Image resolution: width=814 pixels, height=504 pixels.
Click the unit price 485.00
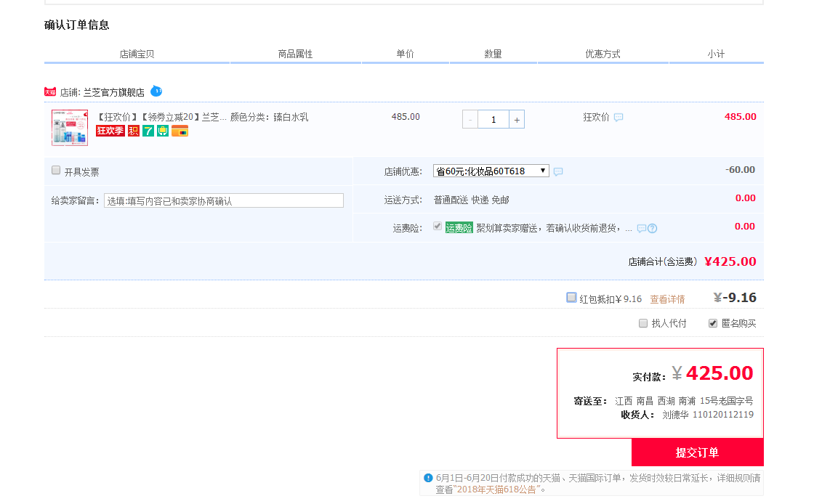point(406,117)
